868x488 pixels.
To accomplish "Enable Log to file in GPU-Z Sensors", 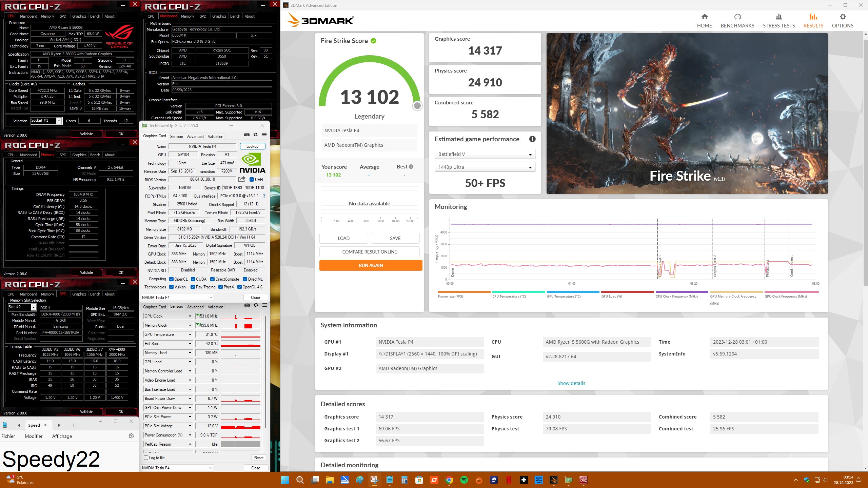I will point(146,458).
